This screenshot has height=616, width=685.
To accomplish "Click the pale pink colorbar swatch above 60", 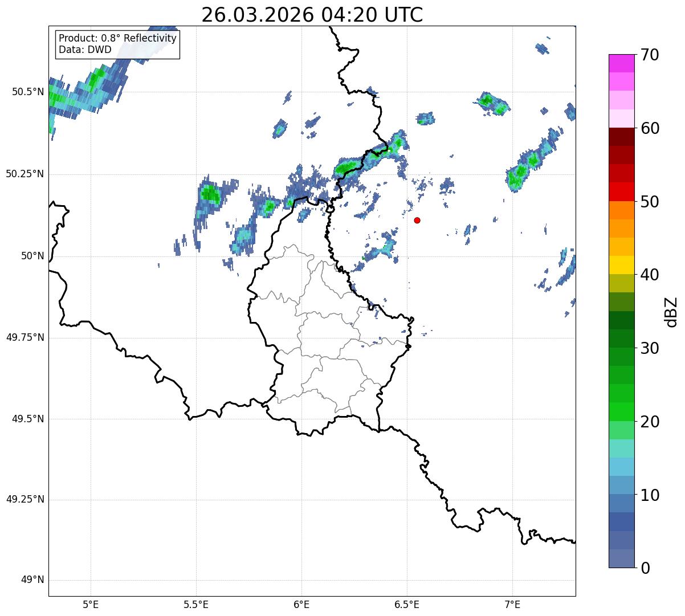I will click(x=622, y=119).
